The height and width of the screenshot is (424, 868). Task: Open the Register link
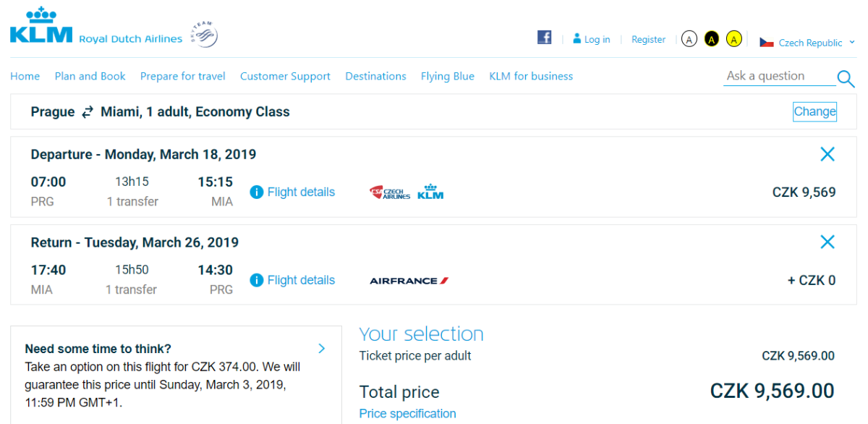click(x=648, y=39)
